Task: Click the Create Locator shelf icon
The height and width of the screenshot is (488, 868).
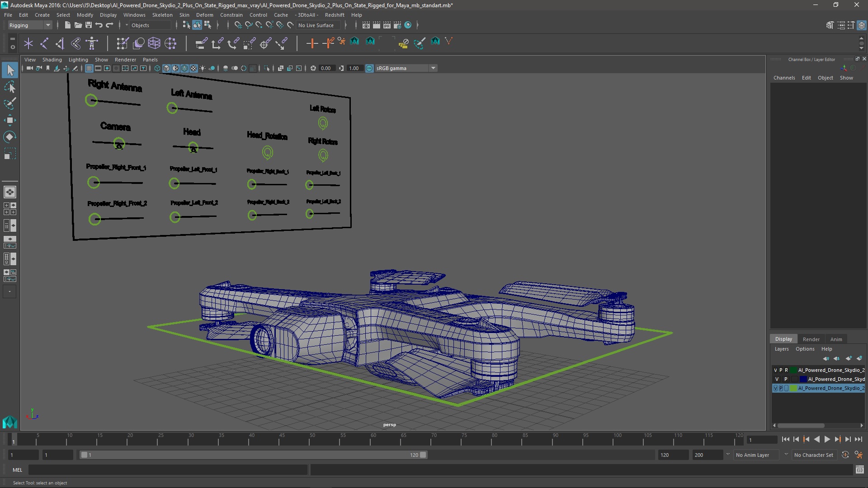Action: [x=28, y=43]
